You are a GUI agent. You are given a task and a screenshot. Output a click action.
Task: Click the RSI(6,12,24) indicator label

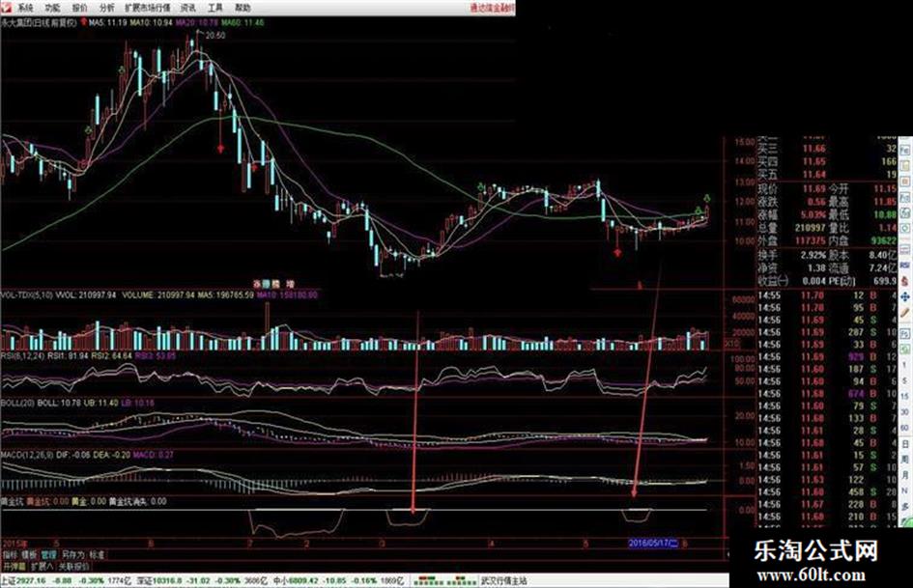point(22,355)
